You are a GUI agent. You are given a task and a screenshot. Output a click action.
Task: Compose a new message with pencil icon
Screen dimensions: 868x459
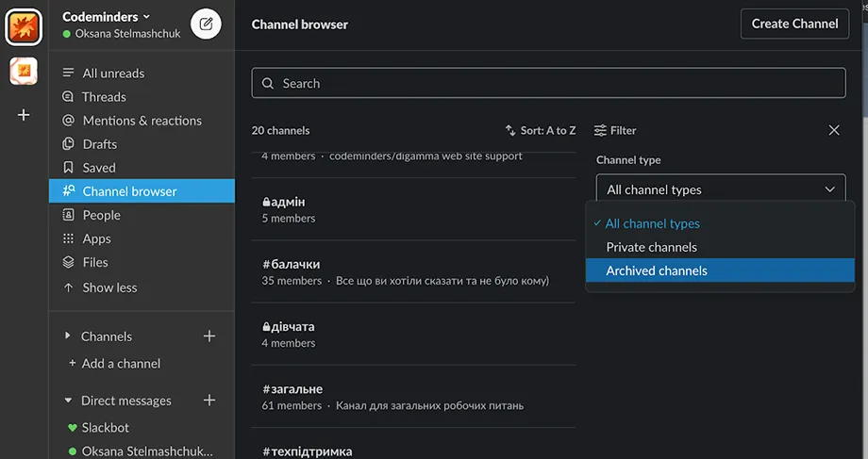206,24
